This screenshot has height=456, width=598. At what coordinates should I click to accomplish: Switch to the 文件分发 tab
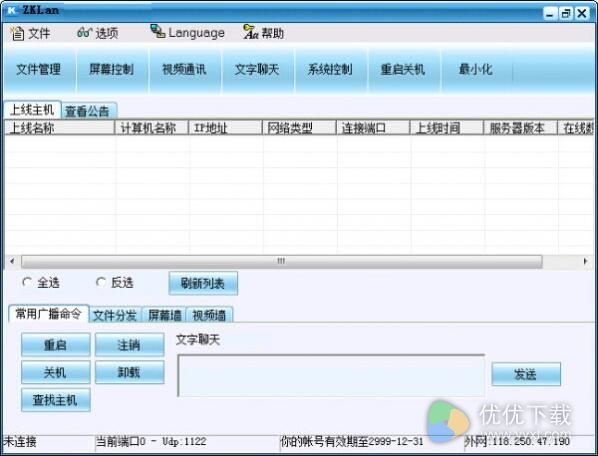click(115, 315)
